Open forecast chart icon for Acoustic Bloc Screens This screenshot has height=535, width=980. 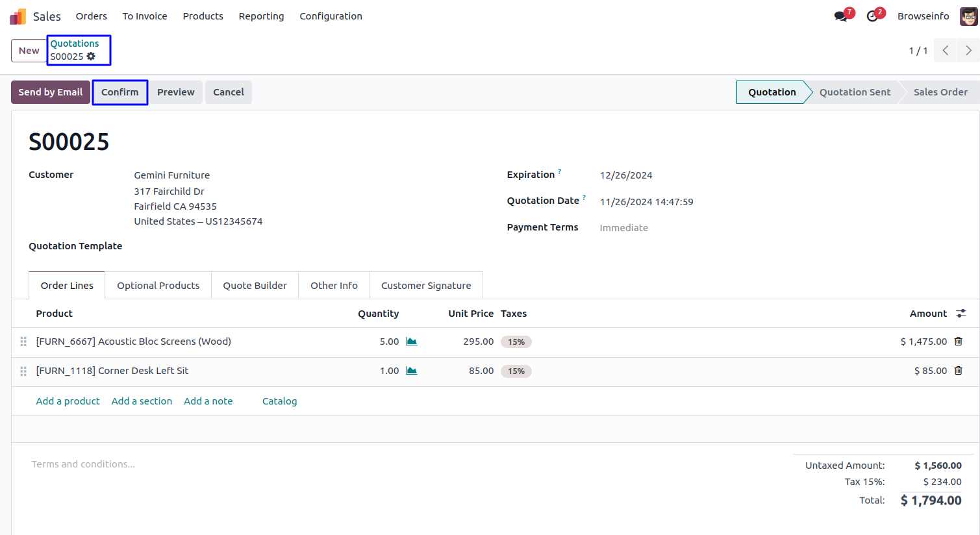tap(411, 342)
